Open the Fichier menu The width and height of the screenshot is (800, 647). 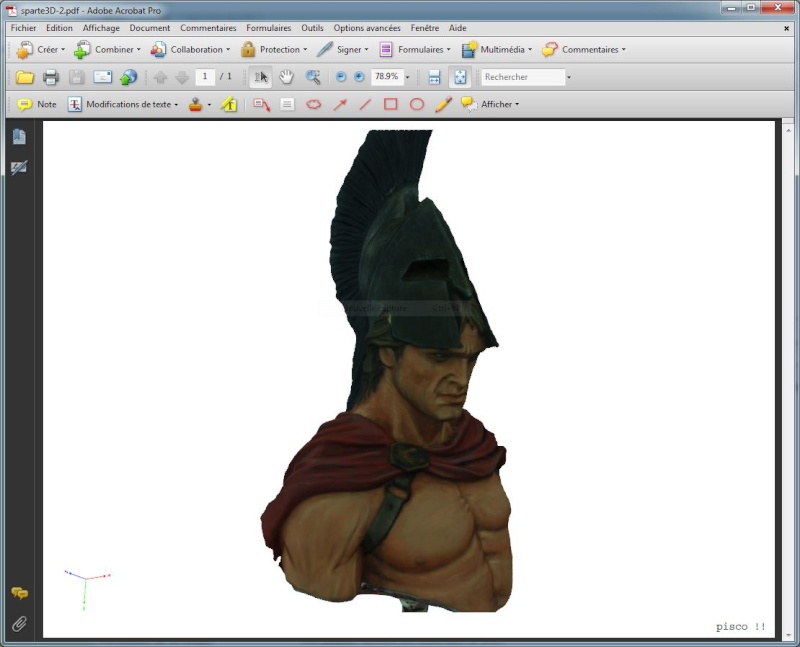point(23,28)
